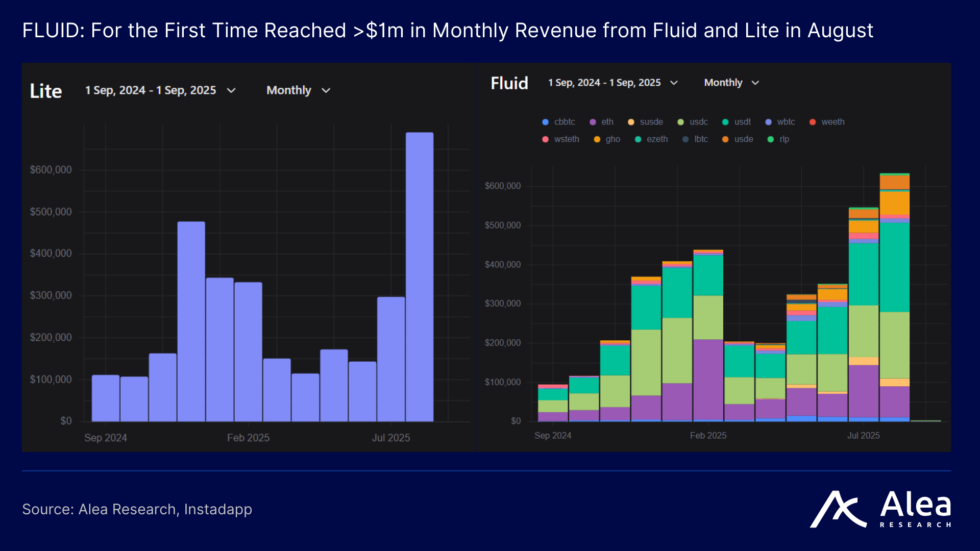Click the 'Sep 2024' label on Fluid axis

[553, 436]
